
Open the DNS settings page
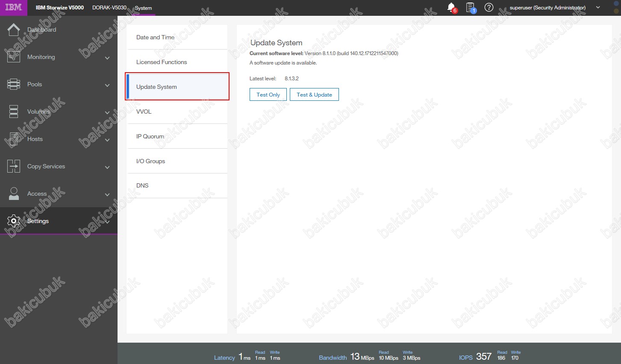point(177,185)
